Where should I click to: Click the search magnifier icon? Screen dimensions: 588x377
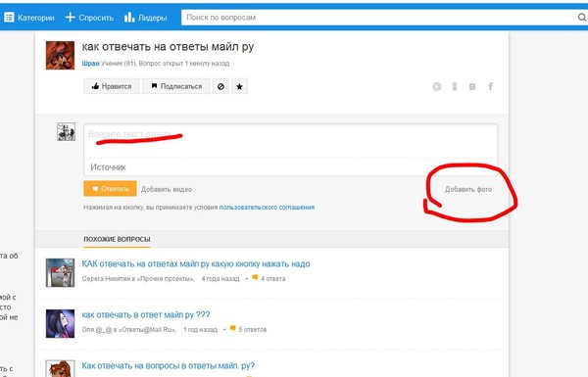pos(581,18)
